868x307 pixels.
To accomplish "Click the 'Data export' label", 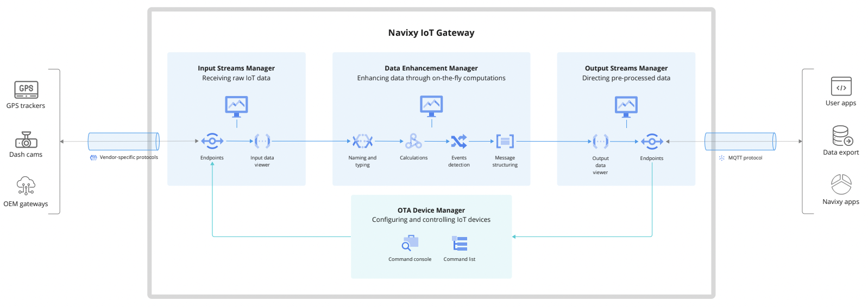I will click(x=841, y=152).
